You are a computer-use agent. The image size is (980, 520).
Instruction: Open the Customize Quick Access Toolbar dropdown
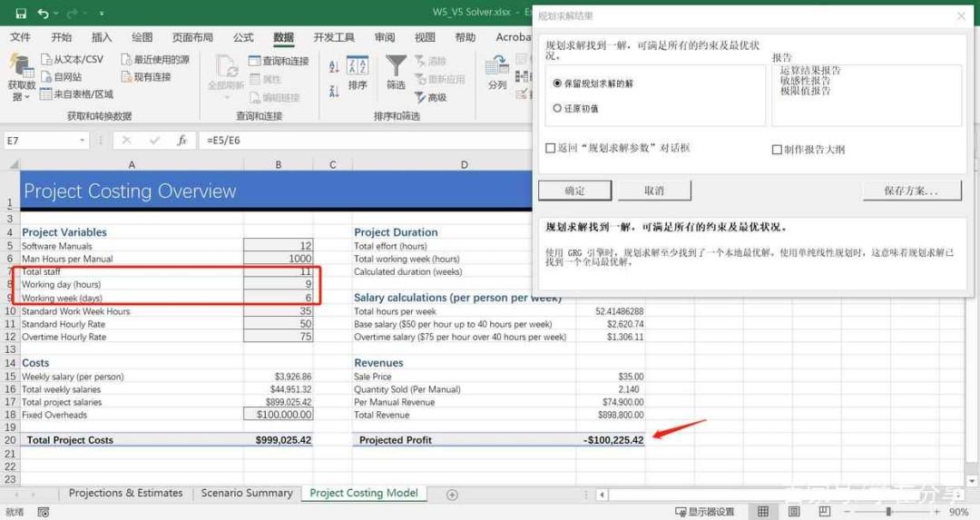pos(102,13)
